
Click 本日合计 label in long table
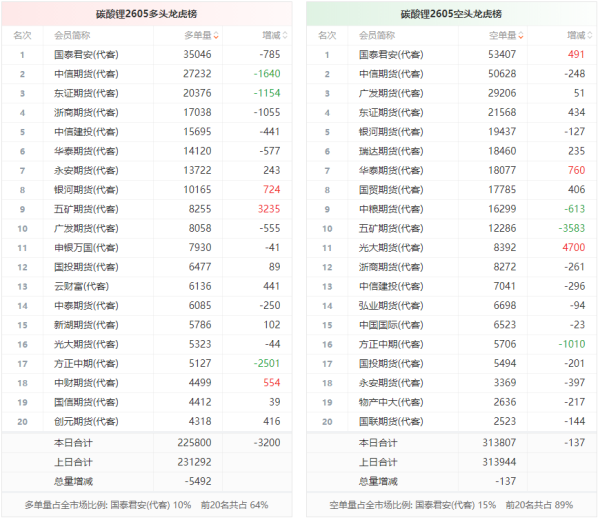pos(73,443)
